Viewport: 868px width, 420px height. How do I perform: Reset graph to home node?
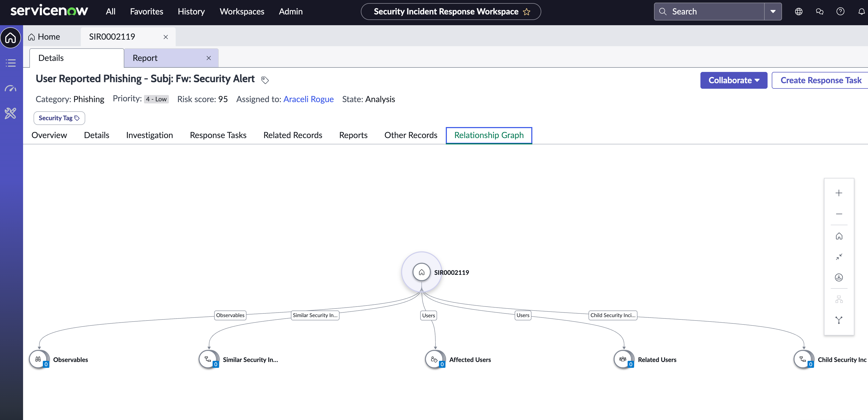point(839,236)
